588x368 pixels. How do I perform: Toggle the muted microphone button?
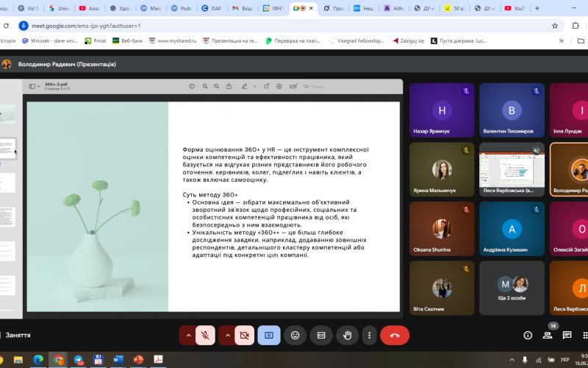click(x=206, y=335)
